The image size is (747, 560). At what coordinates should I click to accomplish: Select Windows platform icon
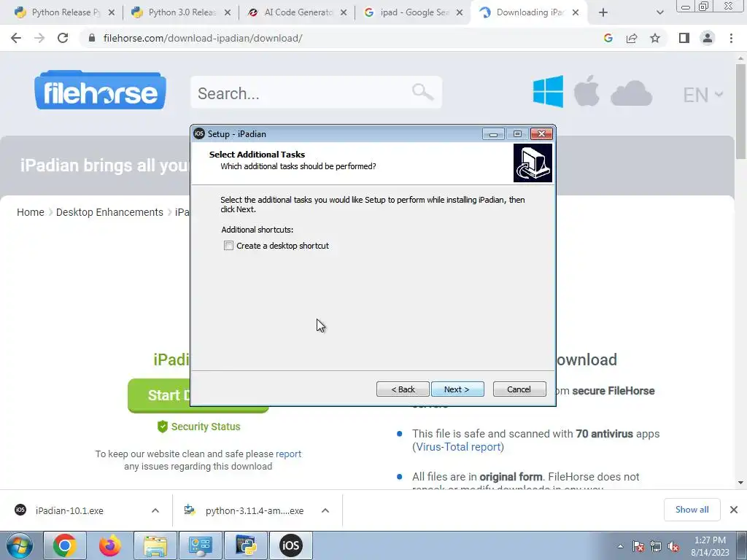click(548, 91)
